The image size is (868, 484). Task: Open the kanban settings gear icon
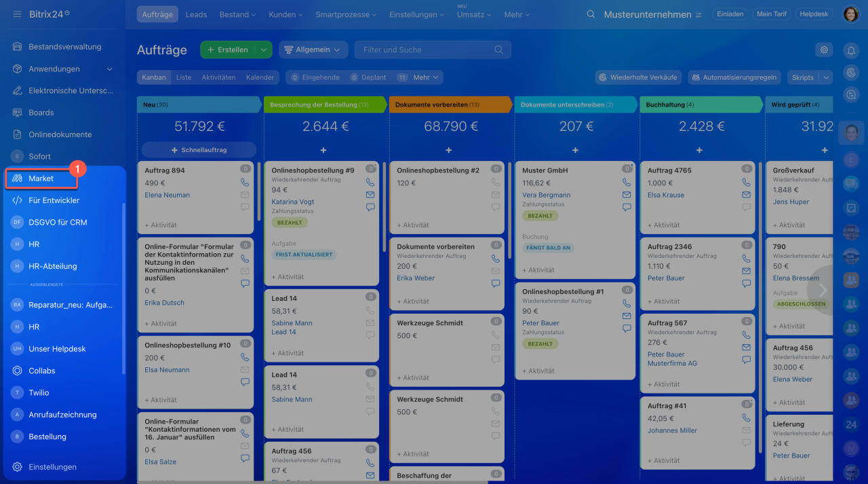pyautogui.click(x=824, y=50)
